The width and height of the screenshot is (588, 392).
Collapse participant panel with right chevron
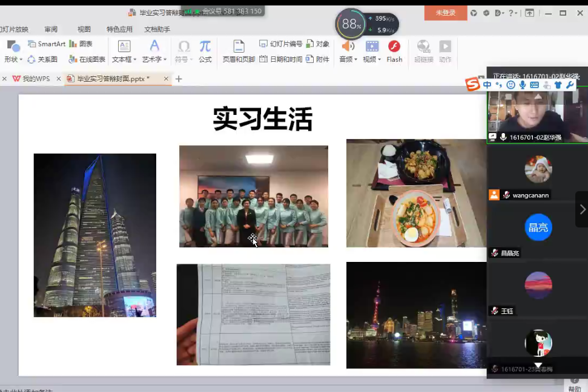[582, 209]
